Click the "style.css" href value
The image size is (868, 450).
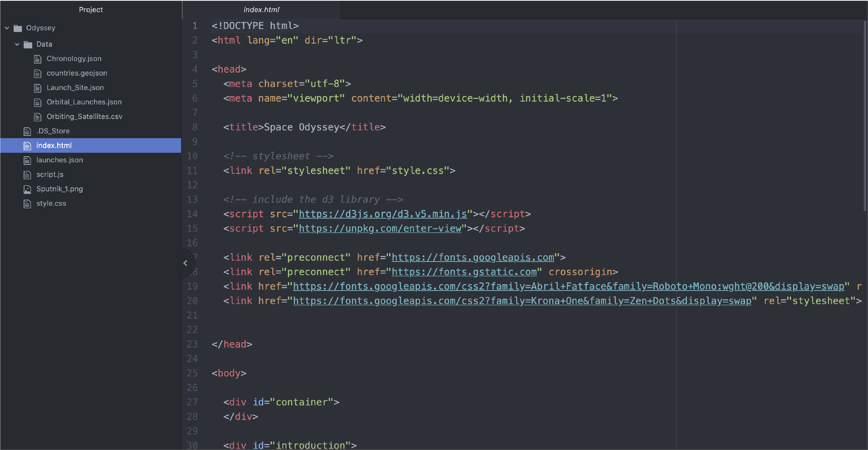(x=417, y=171)
